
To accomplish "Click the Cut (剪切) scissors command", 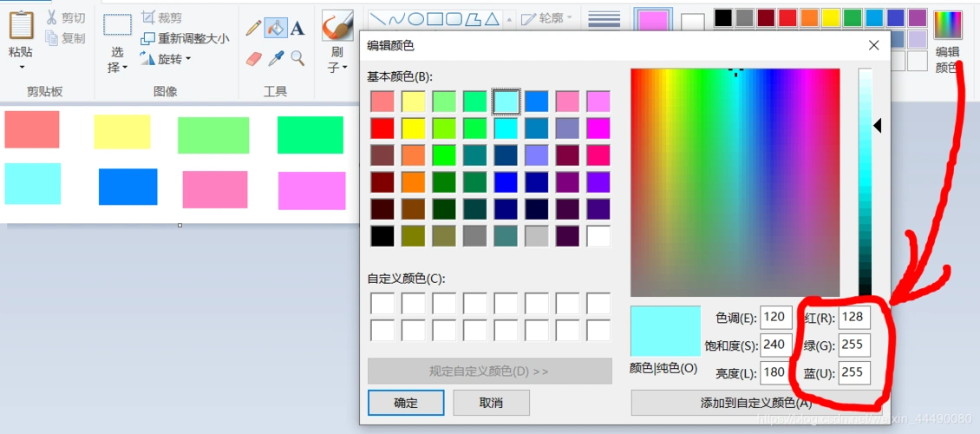I will 65,18.
